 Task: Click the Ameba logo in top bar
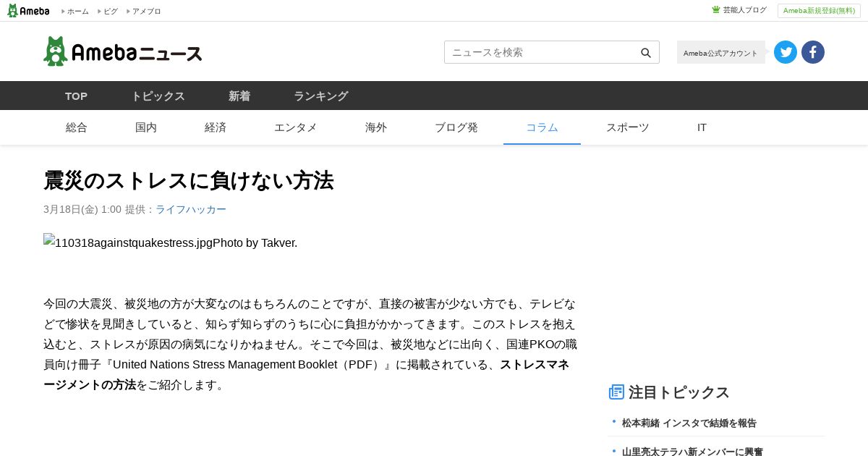coord(28,11)
